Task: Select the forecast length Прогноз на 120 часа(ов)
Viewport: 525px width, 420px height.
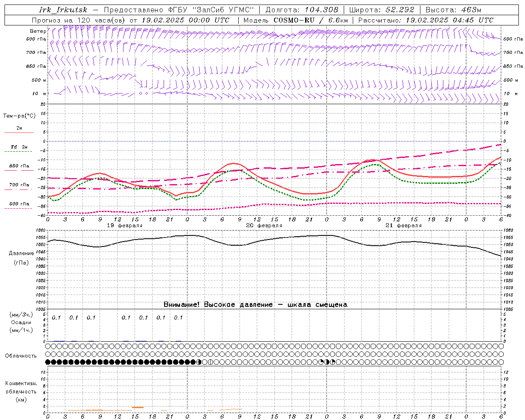Action: (79, 20)
